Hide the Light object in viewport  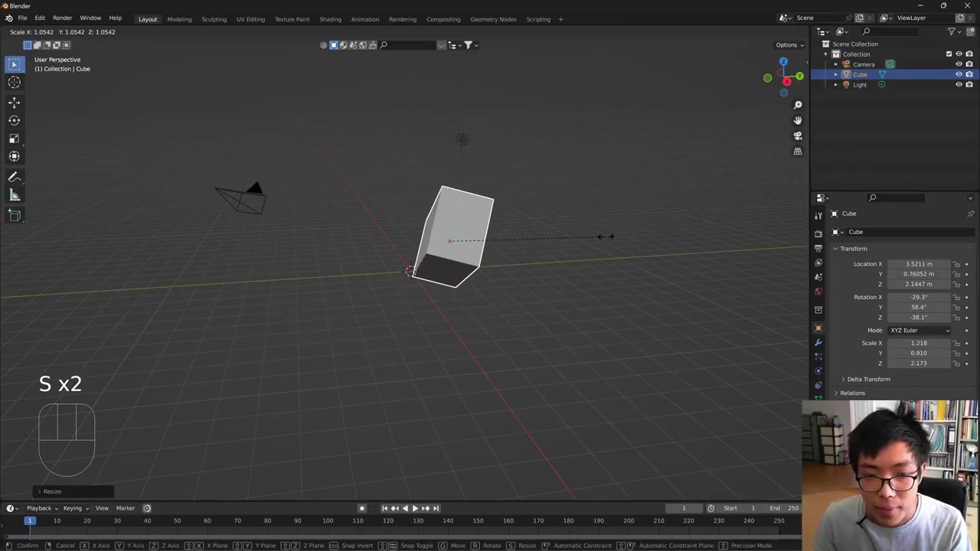click(x=959, y=85)
